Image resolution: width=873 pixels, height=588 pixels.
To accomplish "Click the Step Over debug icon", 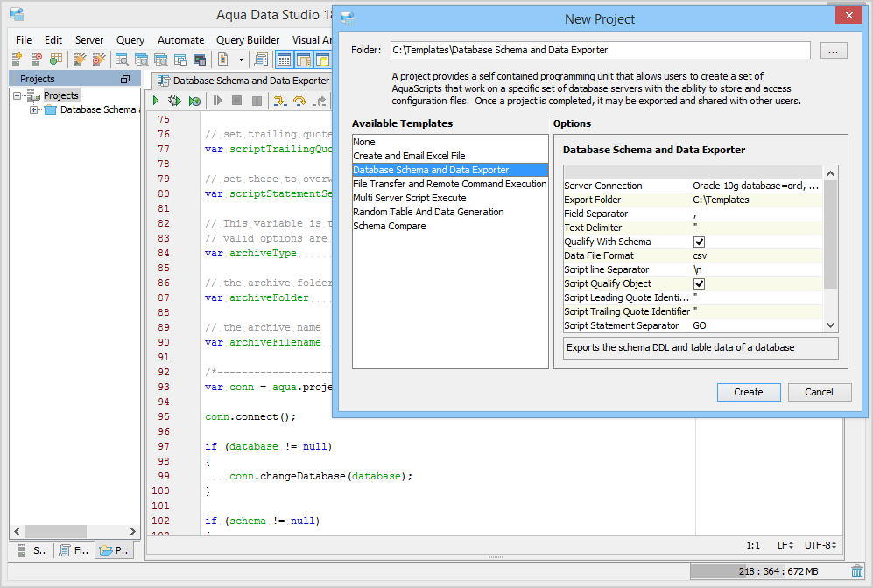I will 300,101.
